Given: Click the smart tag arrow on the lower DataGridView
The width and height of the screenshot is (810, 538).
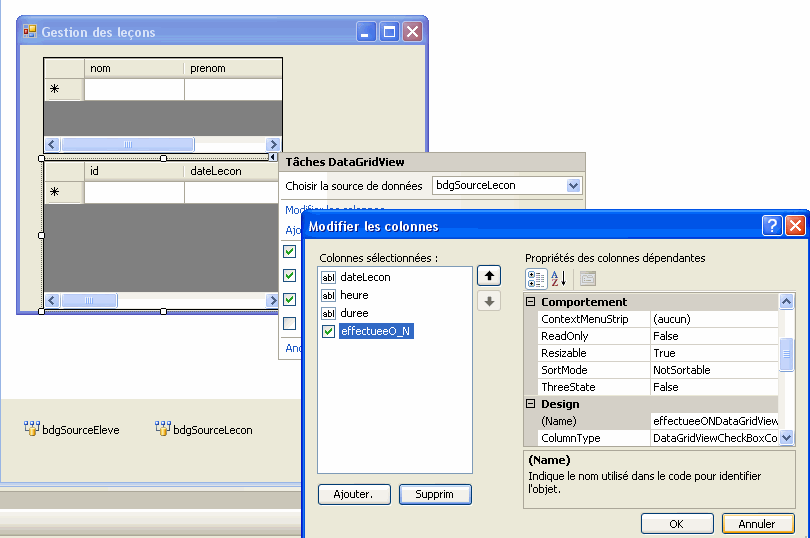Looking at the screenshot, I should pyautogui.click(x=273, y=157).
